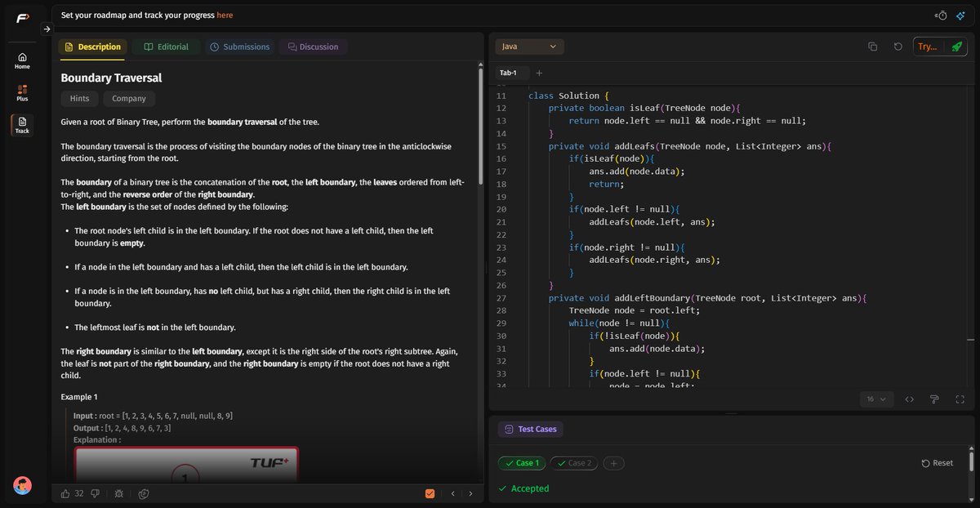
Task: Open the Submissions tab
Action: [x=239, y=47]
